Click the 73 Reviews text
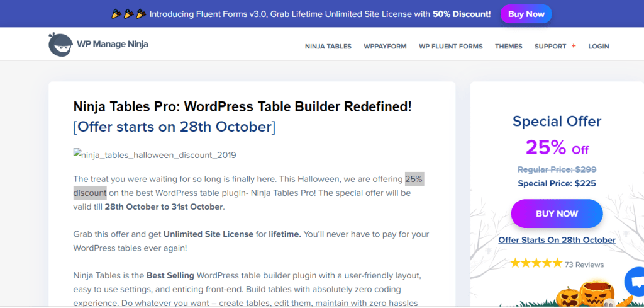Screen dimensions: 644x308 pyautogui.click(x=584, y=265)
